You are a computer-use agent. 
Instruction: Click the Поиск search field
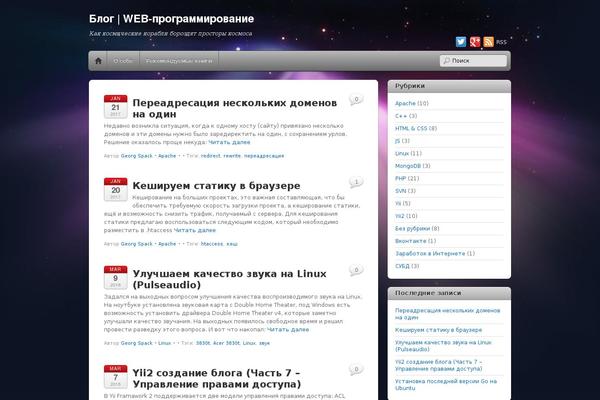pyautogui.click(x=473, y=60)
